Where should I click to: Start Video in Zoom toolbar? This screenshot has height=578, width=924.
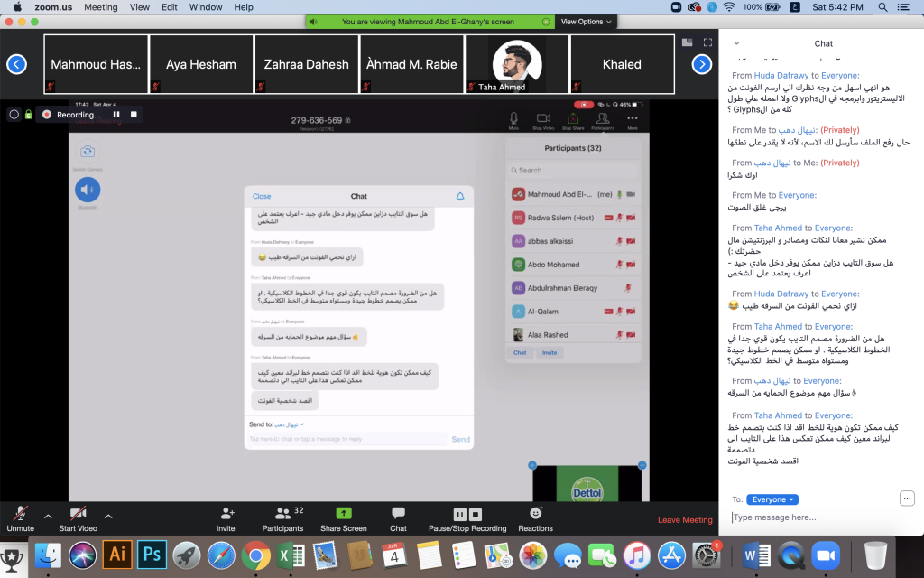click(x=78, y=518)
